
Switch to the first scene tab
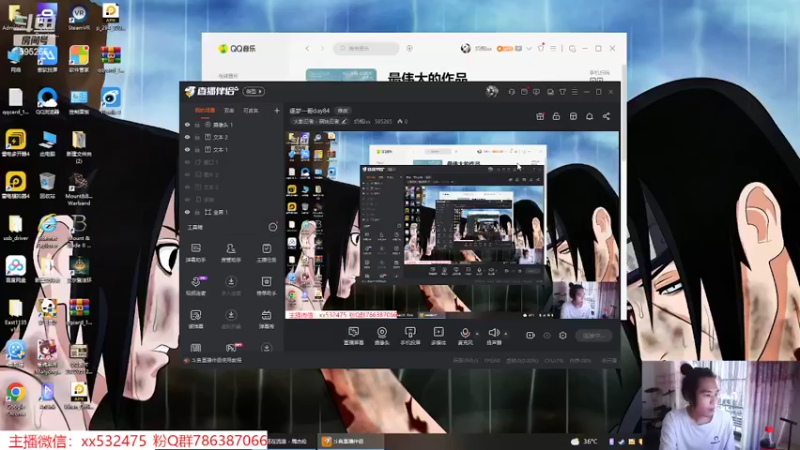205,110
